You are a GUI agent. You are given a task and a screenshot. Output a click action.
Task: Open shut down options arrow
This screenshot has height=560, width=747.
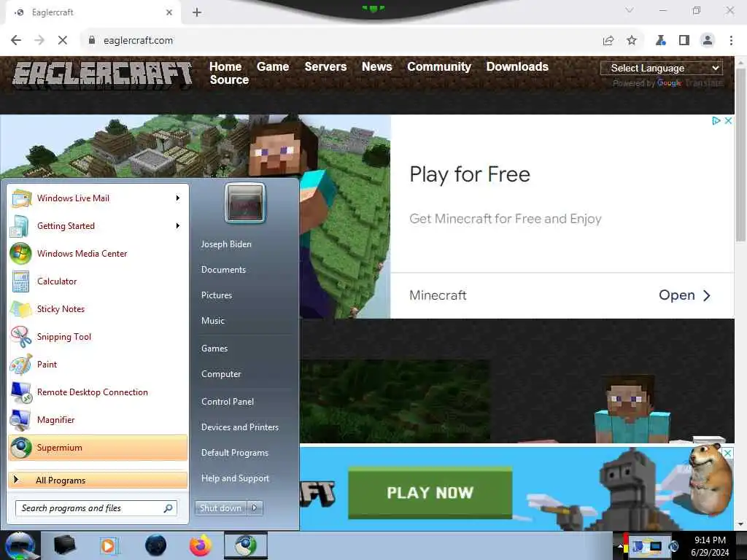[255, 508]
